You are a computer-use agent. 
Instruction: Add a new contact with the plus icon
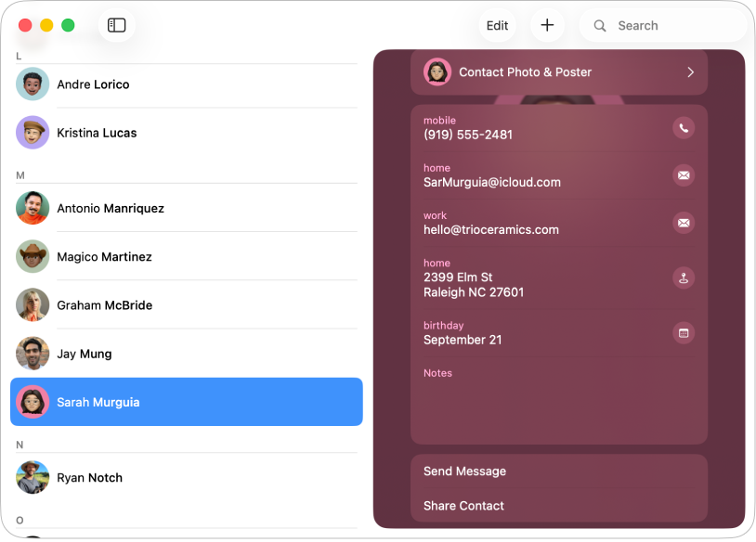(x=547, y=25)
